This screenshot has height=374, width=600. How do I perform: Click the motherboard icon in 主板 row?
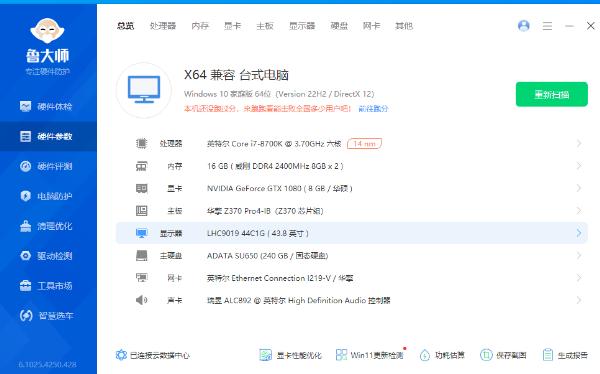142,211
